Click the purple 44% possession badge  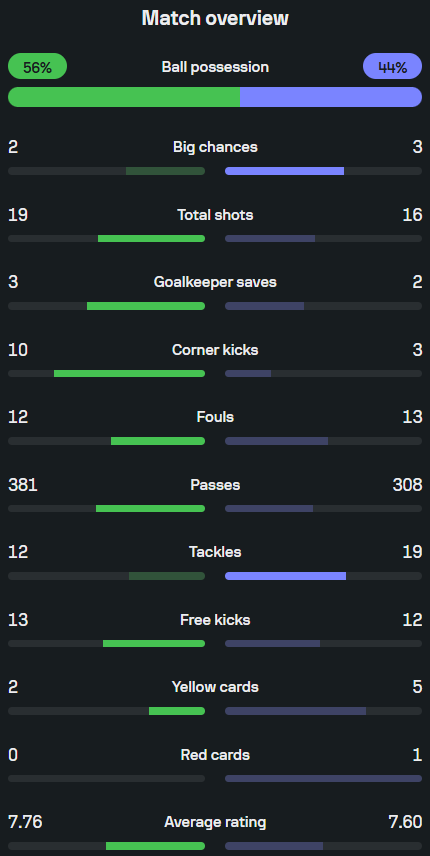(392, 67)
